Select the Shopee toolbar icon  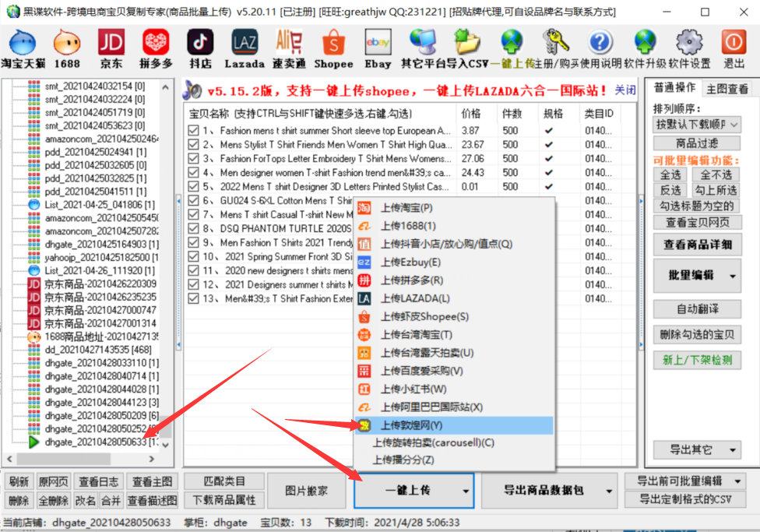(333, 48)
